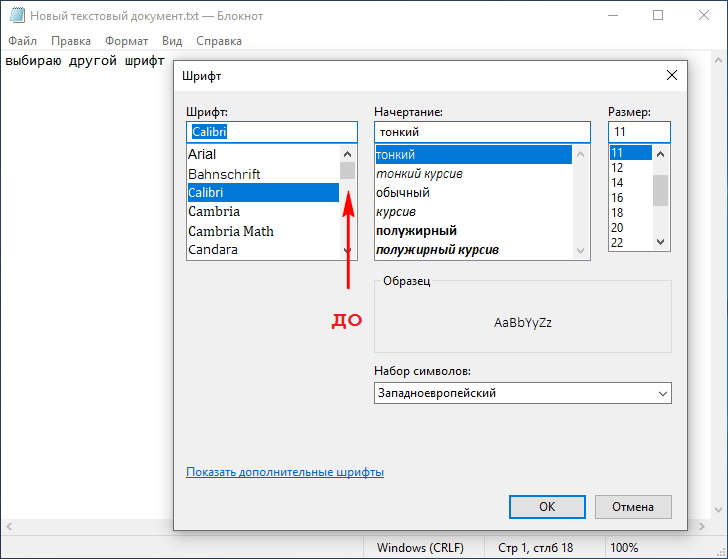Click the size list scrollbar thumb
This screenshot has width=728, height=559.
pos(660,190)
